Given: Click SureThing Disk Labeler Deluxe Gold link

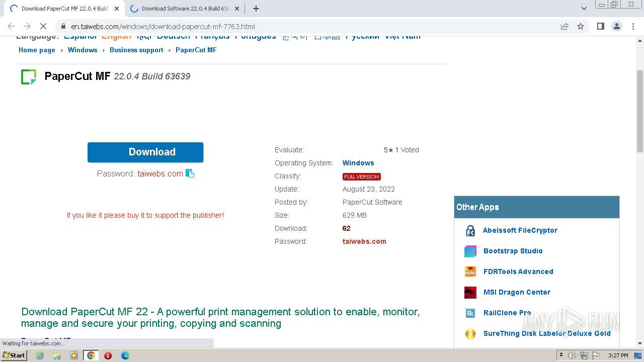Looking at the screenshot, I should pos(547,333).
